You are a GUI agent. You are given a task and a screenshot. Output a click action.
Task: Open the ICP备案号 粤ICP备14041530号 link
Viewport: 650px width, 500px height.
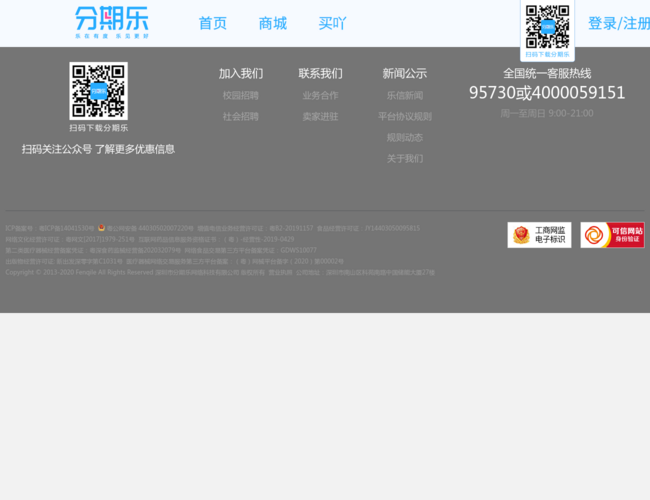click(50, 228)
